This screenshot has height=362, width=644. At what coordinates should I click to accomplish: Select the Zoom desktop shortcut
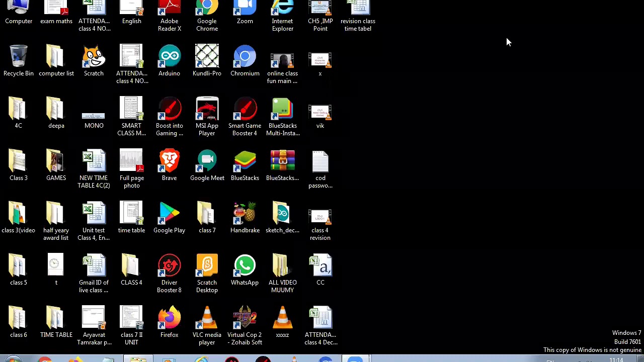click(x=245, y=13)
